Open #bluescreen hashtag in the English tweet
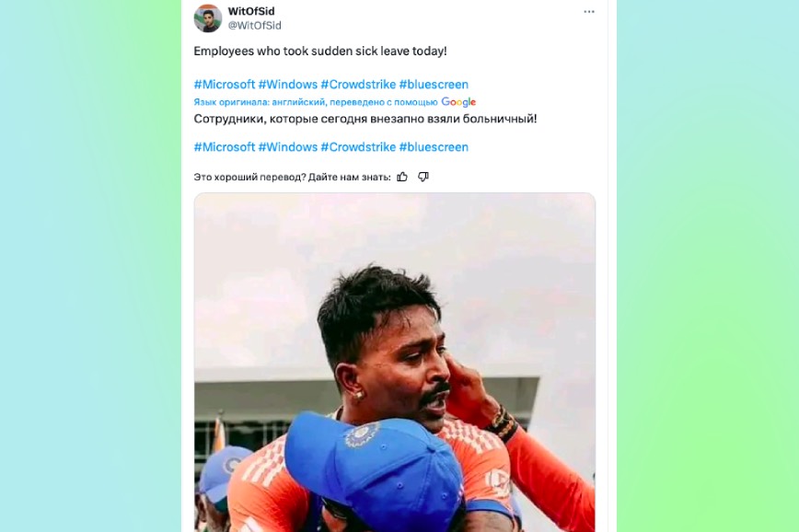 pyautogui.click(x=434, y=84)
